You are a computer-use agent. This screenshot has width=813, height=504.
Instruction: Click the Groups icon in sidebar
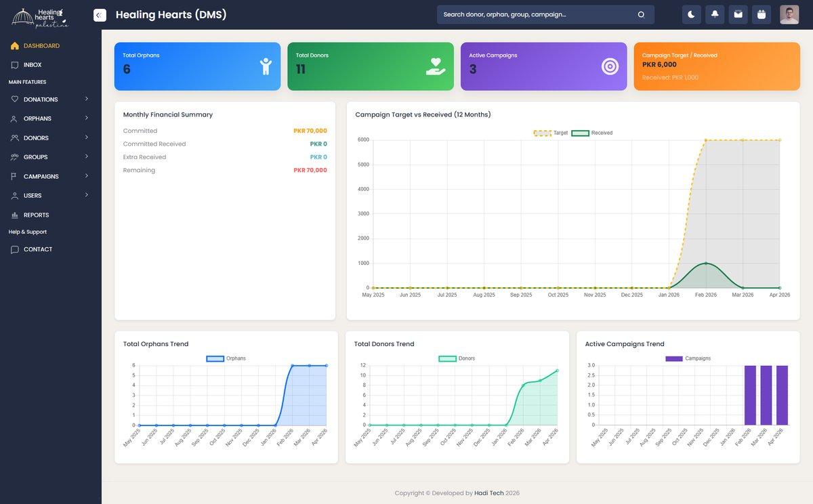(x=15, y=157)
